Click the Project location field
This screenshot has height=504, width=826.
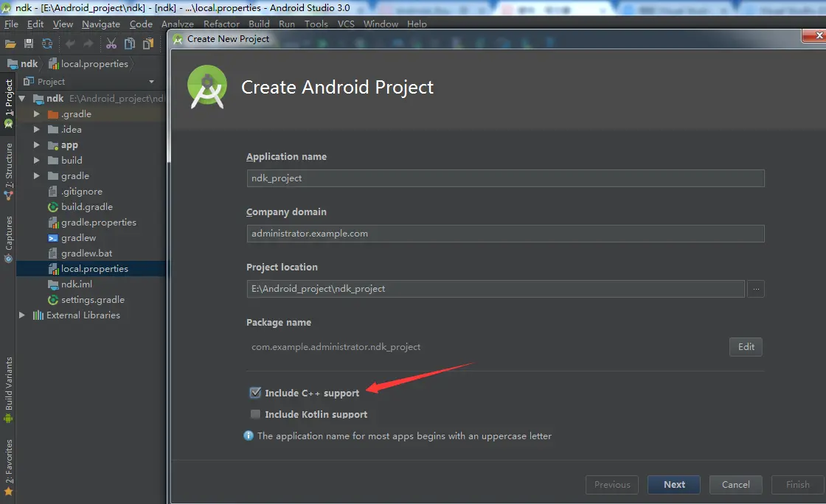pos(495,288)
